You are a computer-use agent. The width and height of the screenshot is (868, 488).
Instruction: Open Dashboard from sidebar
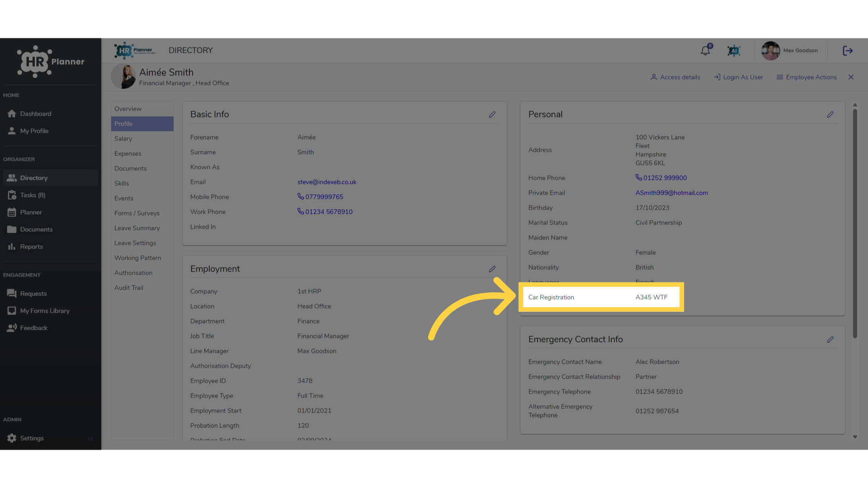50,114
